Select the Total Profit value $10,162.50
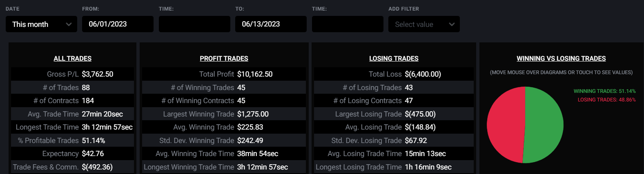 [x=255, y=74]
